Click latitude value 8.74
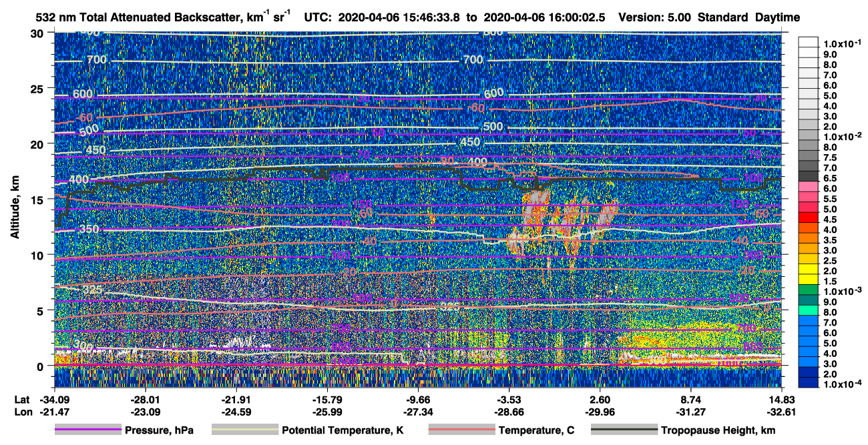Viewport: 868px width, 445px height. [691, 398]
